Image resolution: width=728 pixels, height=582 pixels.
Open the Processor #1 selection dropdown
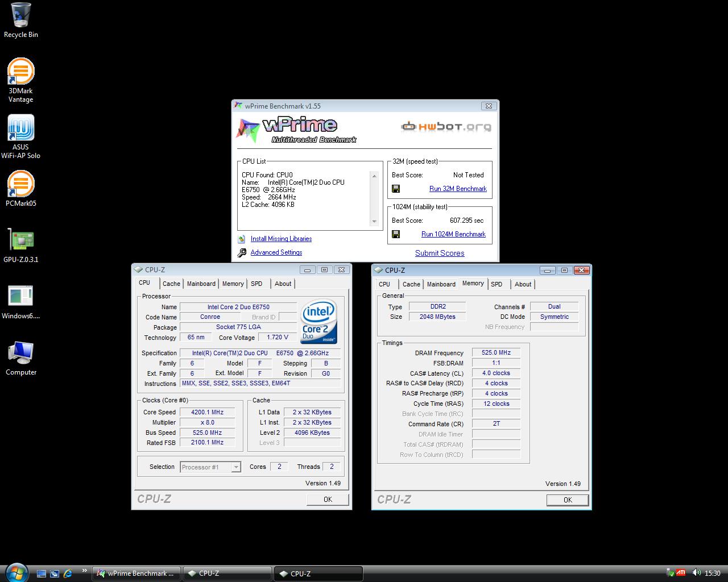pos(210,467)
